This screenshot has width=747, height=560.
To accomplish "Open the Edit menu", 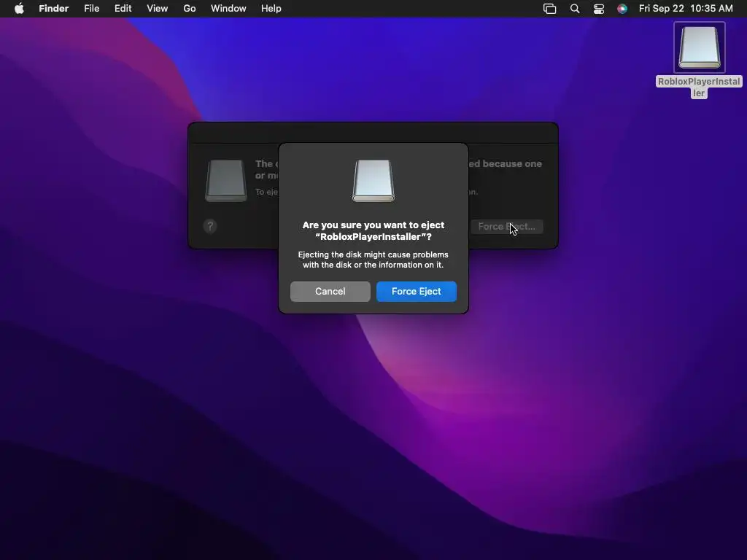I will click(123, 9).
